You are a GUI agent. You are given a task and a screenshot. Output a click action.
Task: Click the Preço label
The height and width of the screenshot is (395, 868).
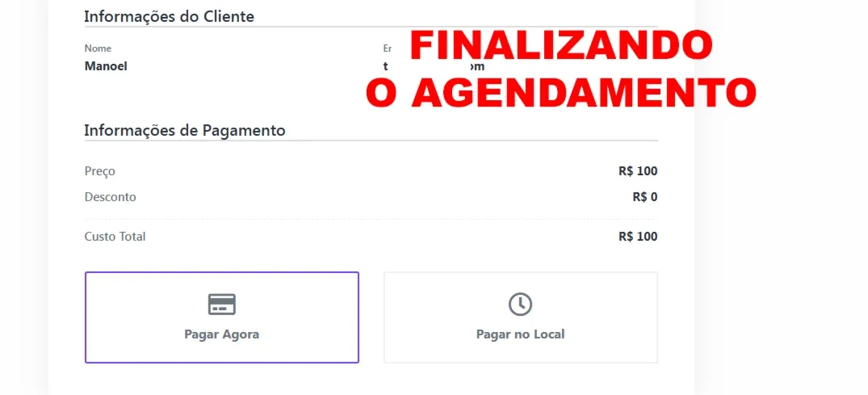pos(100,171)
